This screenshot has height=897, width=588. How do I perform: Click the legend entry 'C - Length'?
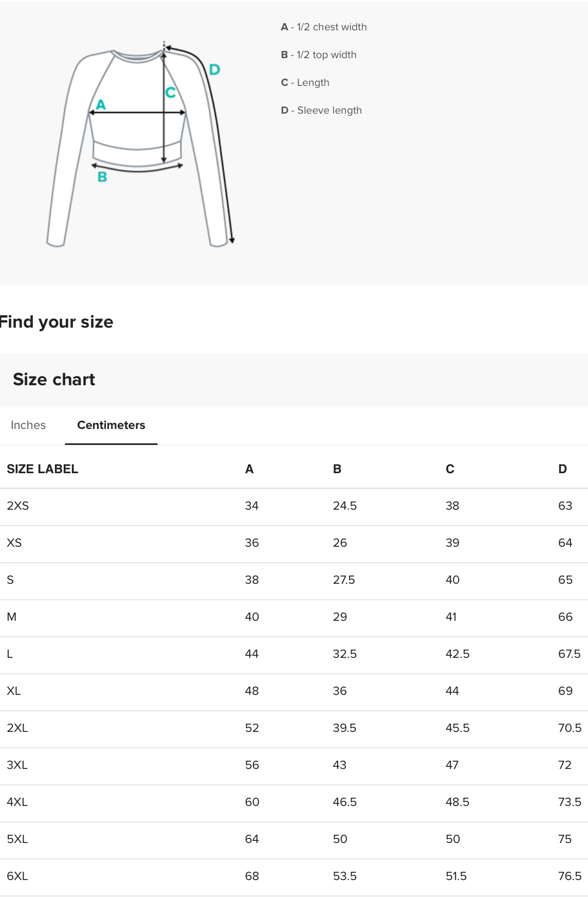point(305,82)
